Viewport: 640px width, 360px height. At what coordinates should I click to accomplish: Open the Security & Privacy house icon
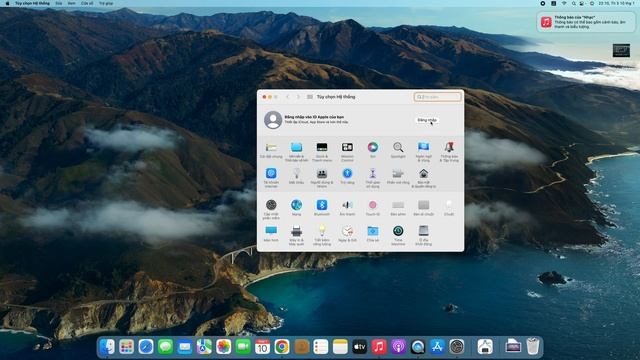tap(423, 173)
